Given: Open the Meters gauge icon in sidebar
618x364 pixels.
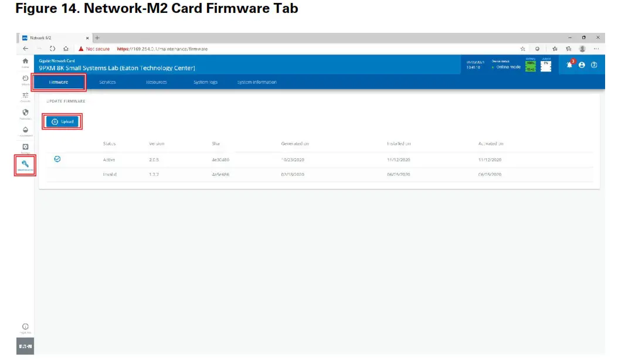Looking at the screenshot, I should pyautogui.click(x=25, y=80).
